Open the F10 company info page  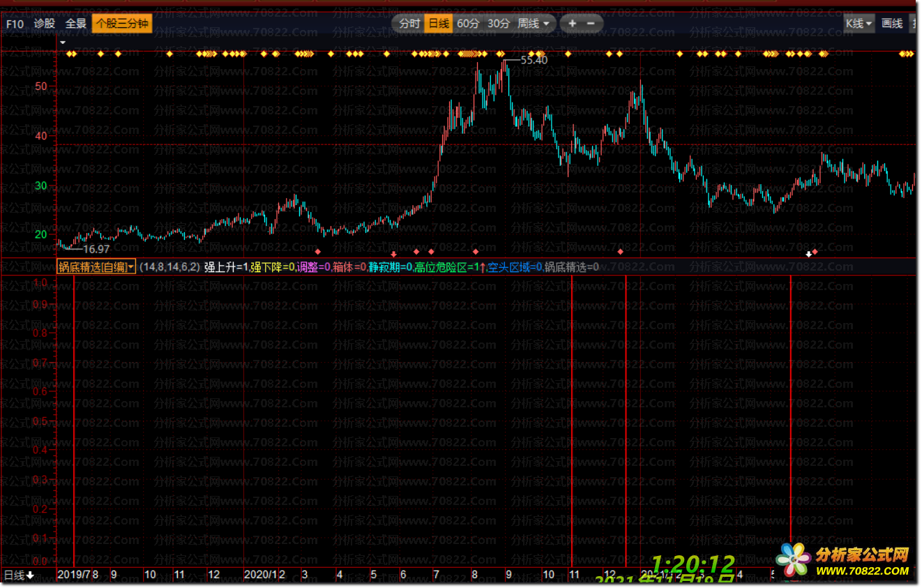(x=15, y=24)
